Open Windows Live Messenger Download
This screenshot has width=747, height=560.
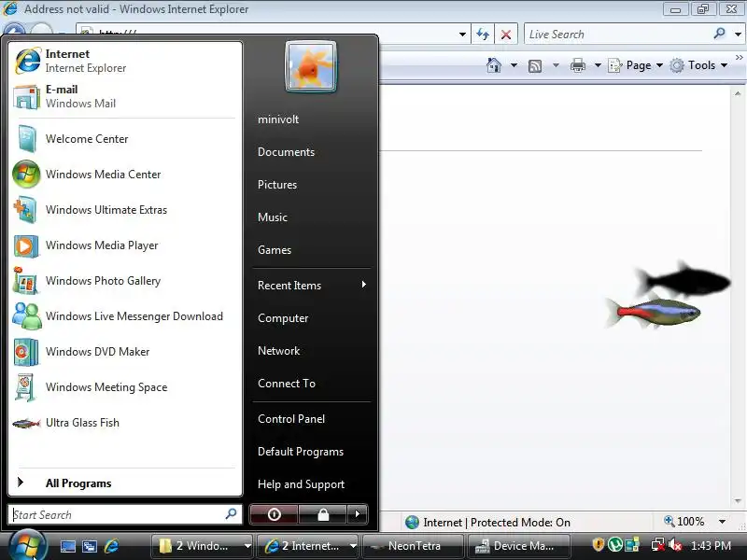tap(125, 316)
